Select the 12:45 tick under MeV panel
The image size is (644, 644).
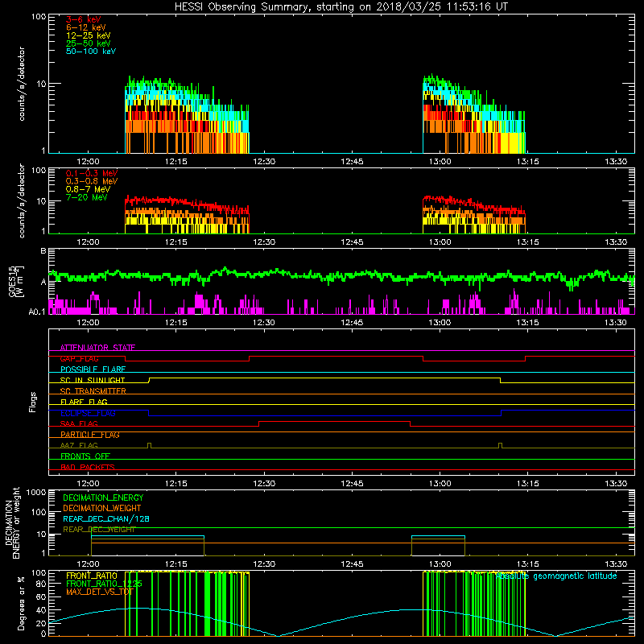352,242
